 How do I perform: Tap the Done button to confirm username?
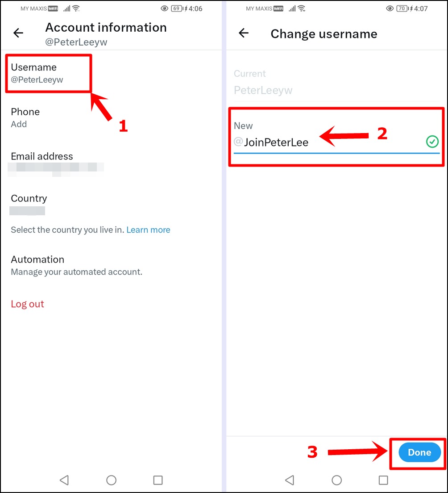419,452
